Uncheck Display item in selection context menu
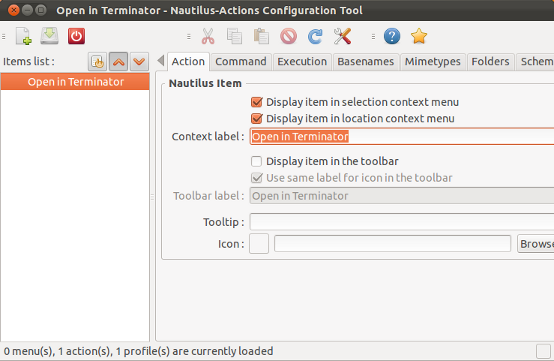The width and height of the screenshot is (554, 361). click(x=257, y=102)
